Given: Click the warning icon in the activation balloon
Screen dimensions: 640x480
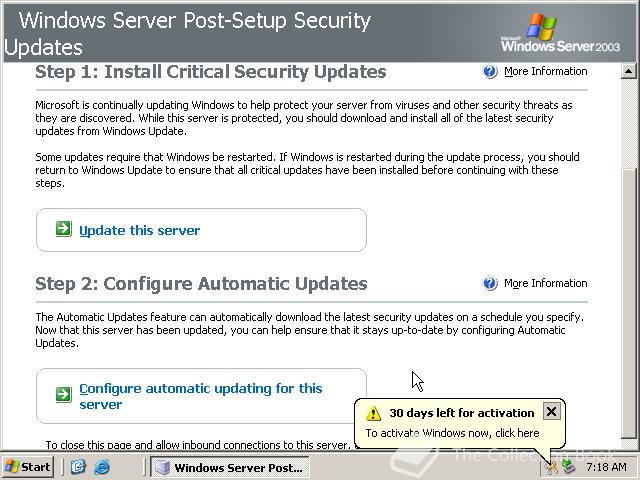Looking at the screenshot, I should point(373,413).
